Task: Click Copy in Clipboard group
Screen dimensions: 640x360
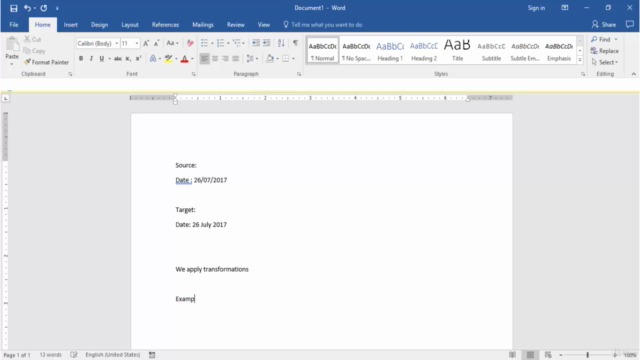Action: click(x=34, y=51)
